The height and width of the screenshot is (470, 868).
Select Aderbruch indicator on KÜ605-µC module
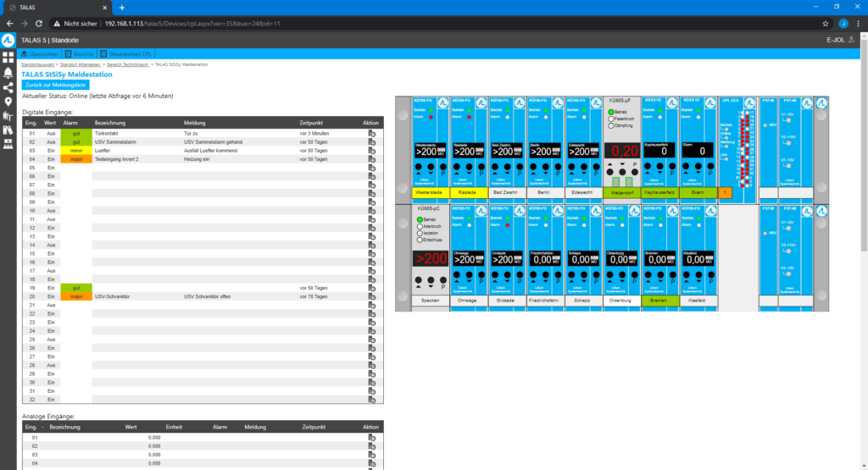(420, 227)
